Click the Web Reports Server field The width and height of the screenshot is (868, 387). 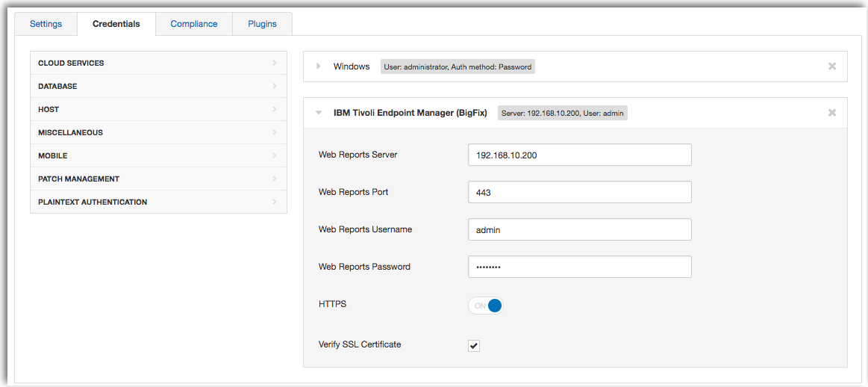tap(580, 155)
